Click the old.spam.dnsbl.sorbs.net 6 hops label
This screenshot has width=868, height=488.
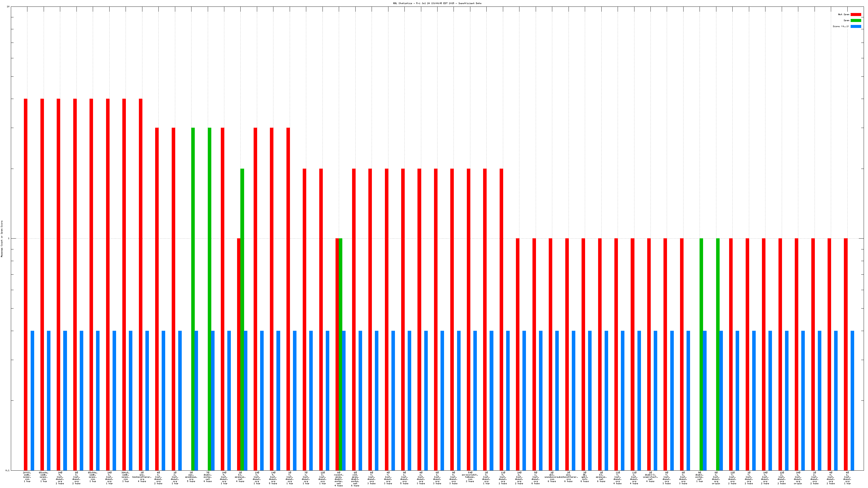click(x=355, y=479)
